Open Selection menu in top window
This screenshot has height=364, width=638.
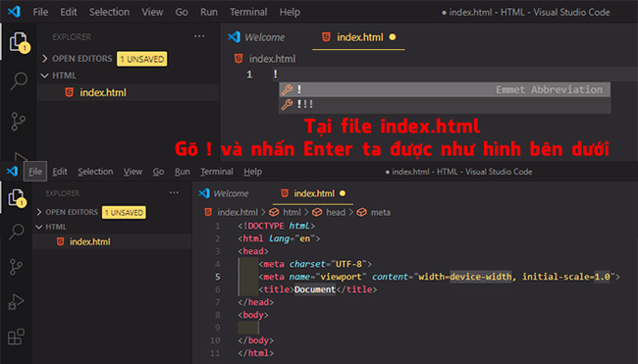tap(110, 12)
